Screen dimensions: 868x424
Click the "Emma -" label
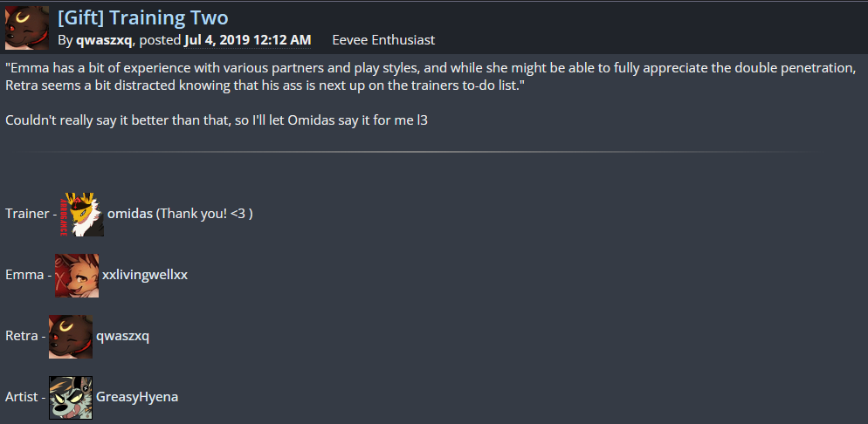coord(27,275)
